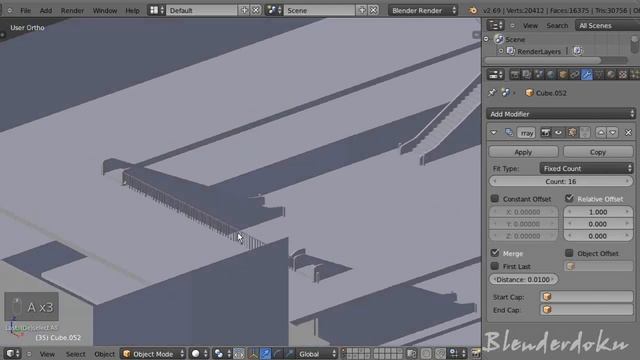Open the Object Mode selector
640x360 pixels.
coord(153,353)
